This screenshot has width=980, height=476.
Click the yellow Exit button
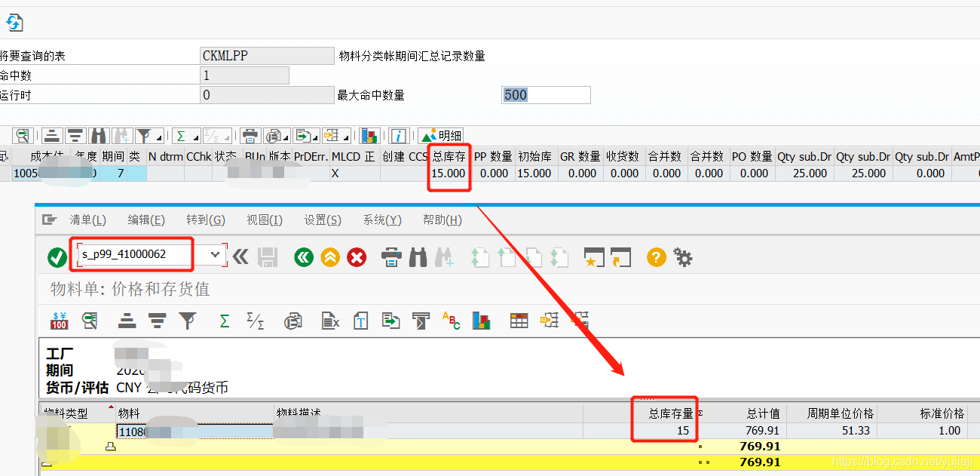pyautogui.click(x=330, y=257)
